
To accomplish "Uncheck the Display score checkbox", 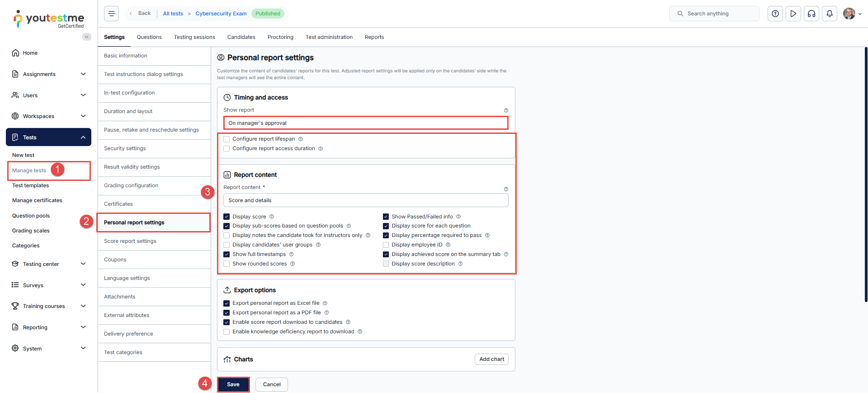I will (x=226, y=217).
